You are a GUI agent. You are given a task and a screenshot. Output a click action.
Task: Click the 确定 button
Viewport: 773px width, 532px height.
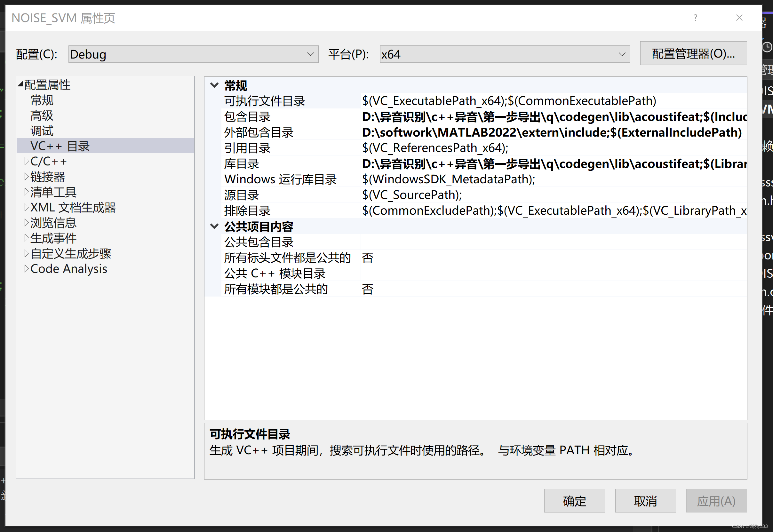tap(574, 501)
